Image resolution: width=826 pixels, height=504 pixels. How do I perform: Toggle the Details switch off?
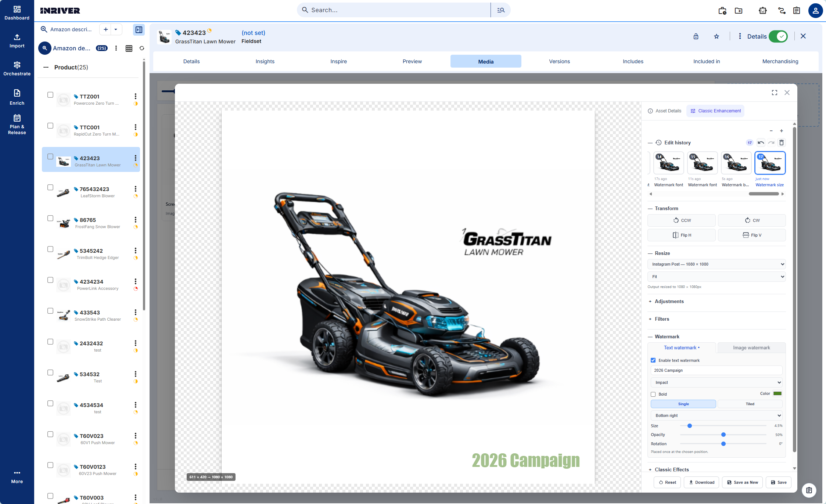click(778, 36)
